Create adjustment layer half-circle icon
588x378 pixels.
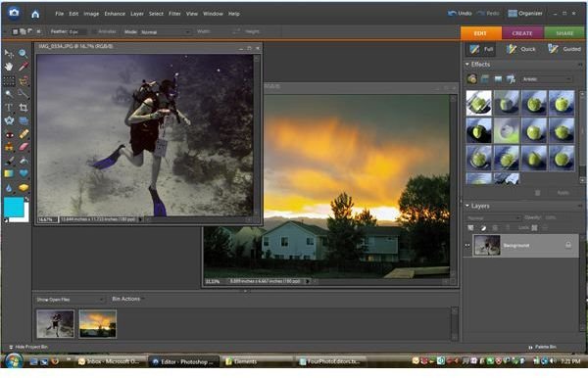point(483,228)
